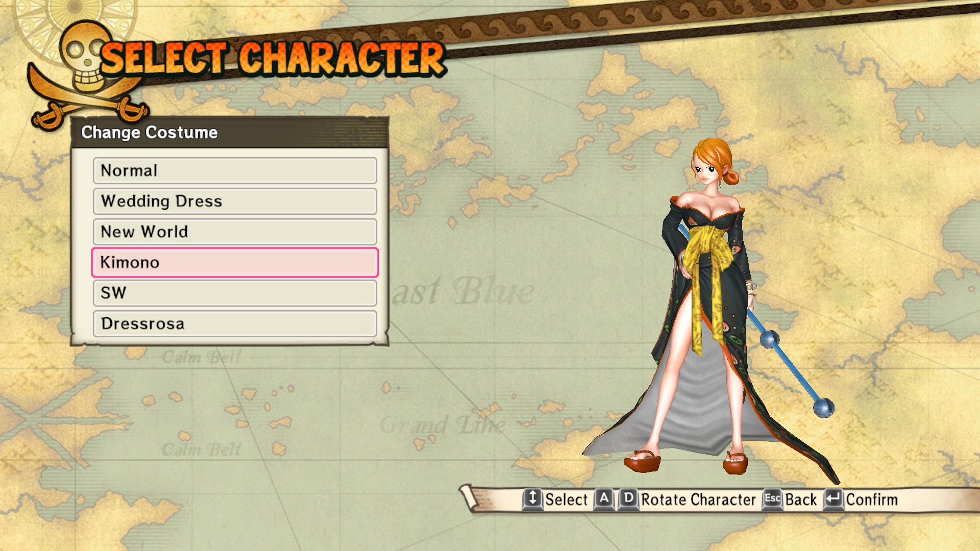Click the Esc key icon
The image size is (980, 551).
(772, 499)
